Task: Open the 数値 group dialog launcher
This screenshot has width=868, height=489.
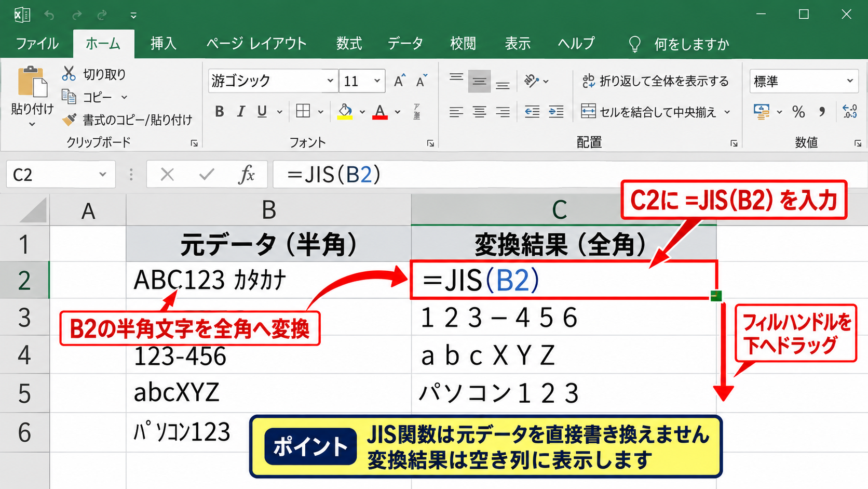Action: 858,143
